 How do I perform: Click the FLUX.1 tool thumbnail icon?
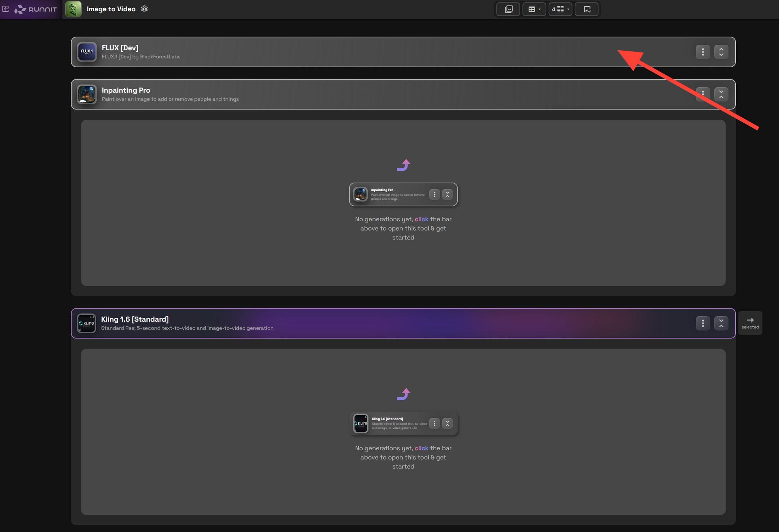point(86,52)
